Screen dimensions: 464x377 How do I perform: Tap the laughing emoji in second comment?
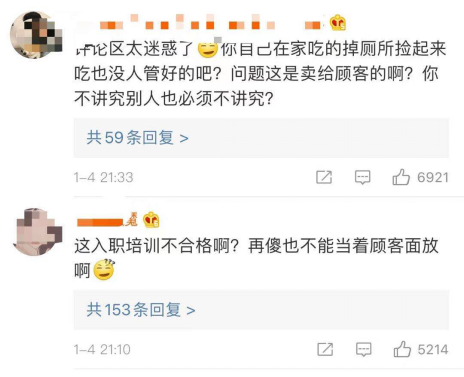104,269
